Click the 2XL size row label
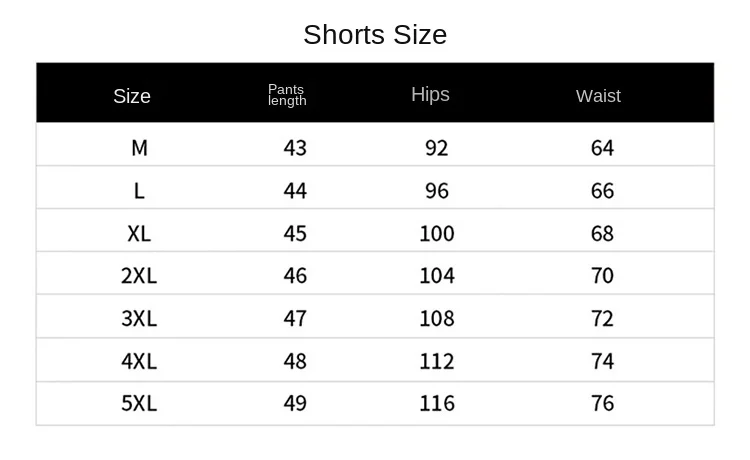The width and height of the screenshot is (750, 460). (139, 276)
